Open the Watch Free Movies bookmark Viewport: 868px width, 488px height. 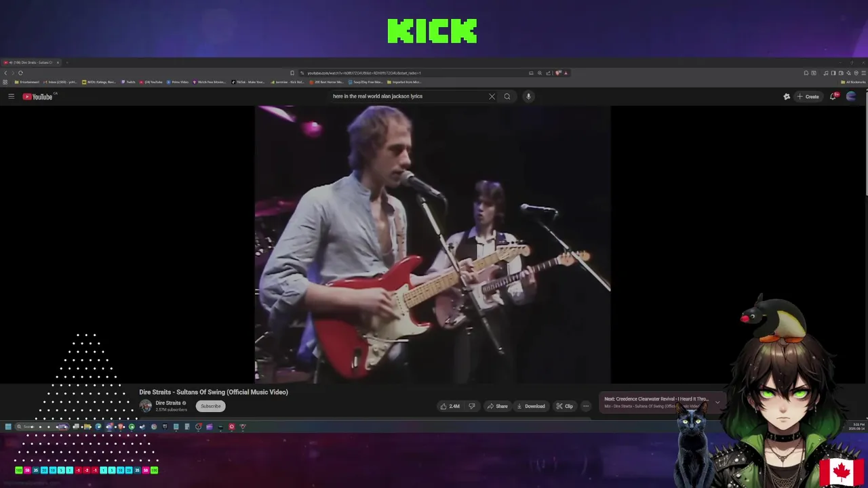[210, 82]
